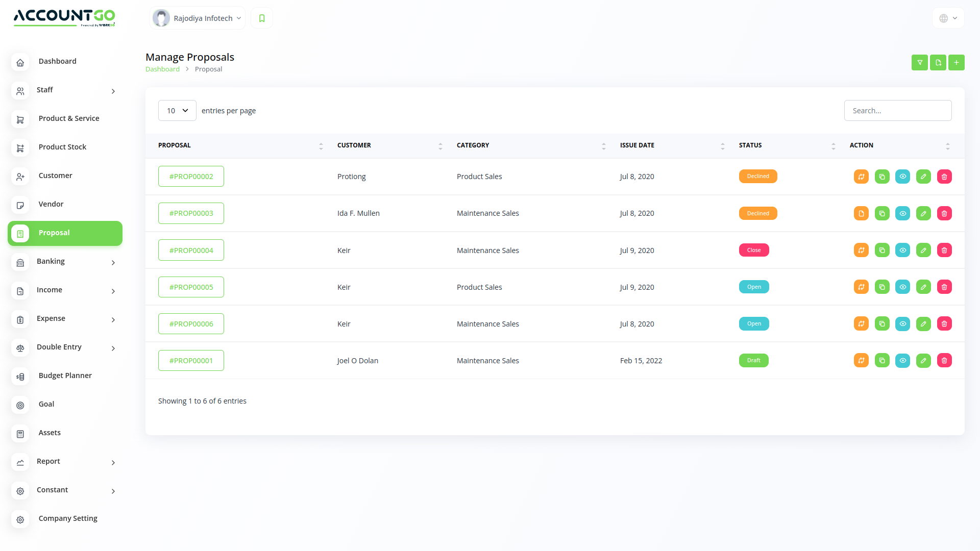Delete proposal #PROP00005 with trash icon
The image size is (980, 551).
coord(944,287)
